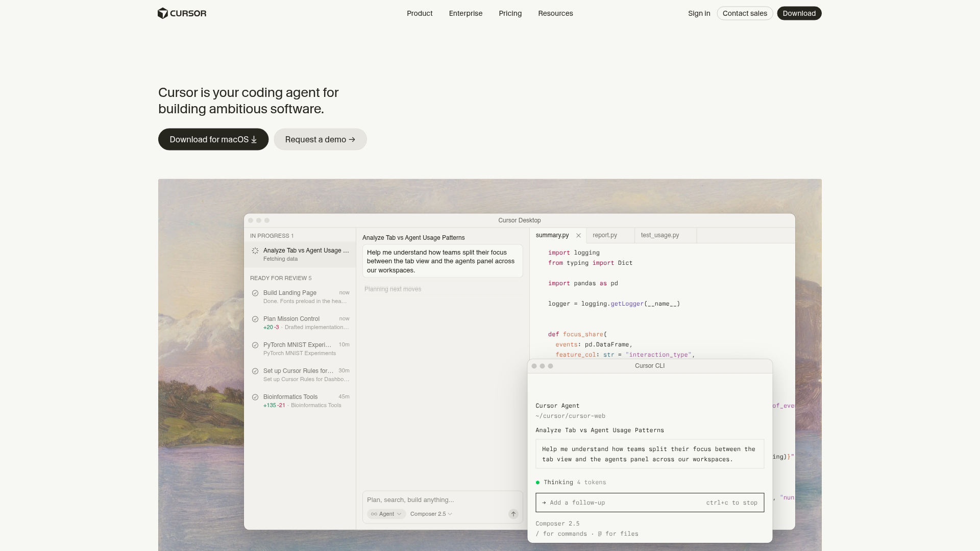
Task: Click 'Cursor Agent' heading in the CLI window
Action: pyautogui.click(x=557, y=406)
